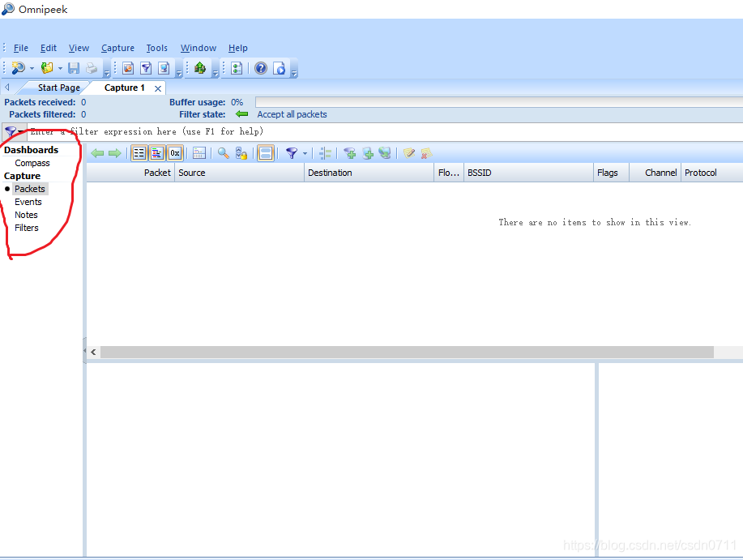The height and width of the screenshot is (560, 743).
Task: Open the Tools menu
Action: point(157,48)
